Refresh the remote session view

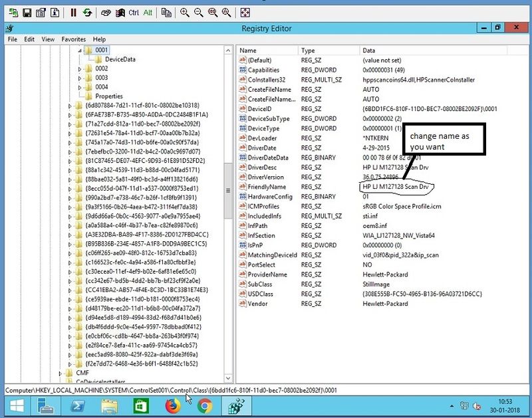point(88,11)
